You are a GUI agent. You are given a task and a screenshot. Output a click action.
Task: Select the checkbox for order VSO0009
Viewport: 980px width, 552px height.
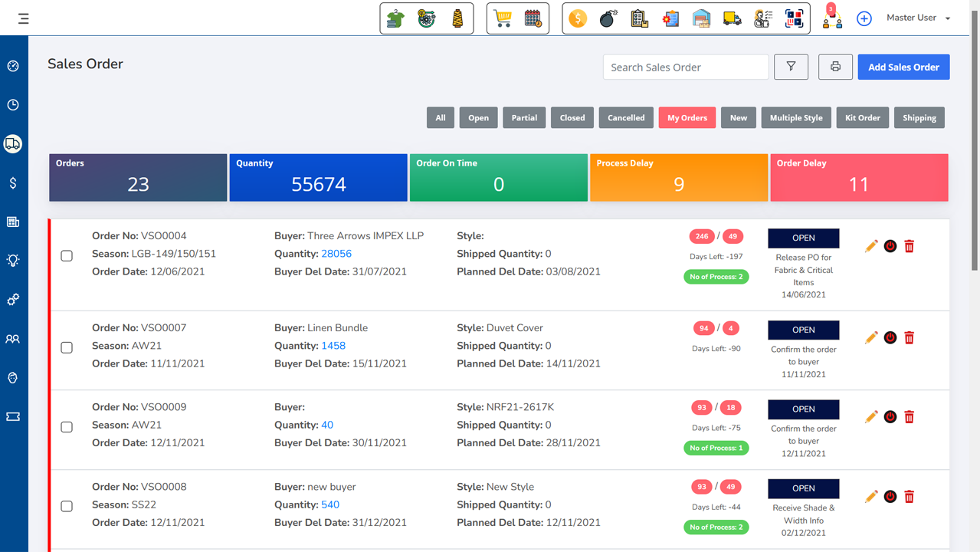pos(67,427)
